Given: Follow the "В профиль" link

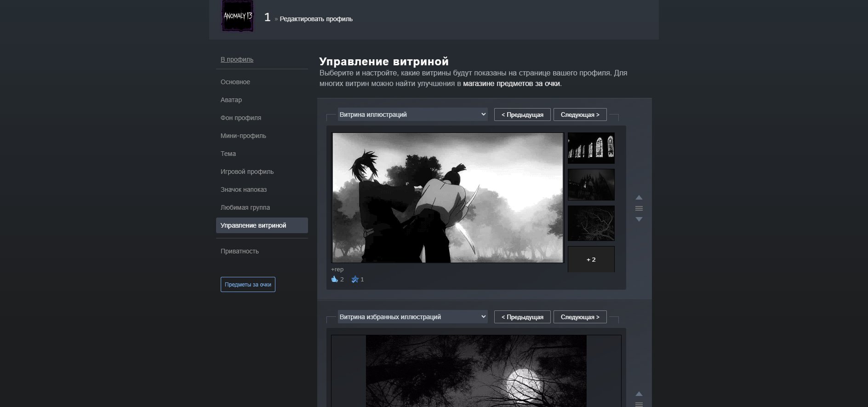Looking at the screenshot, I should [237, 59].
